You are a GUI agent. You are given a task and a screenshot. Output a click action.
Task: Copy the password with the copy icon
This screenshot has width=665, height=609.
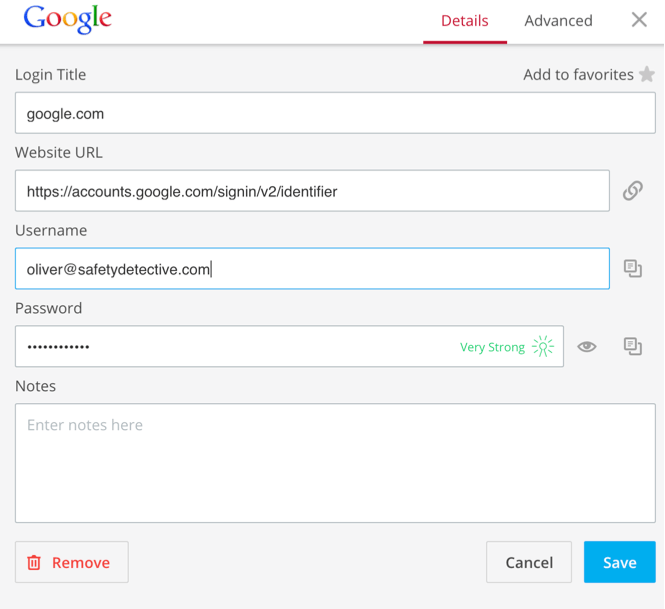pyautogui.click(x=632, y=347)
